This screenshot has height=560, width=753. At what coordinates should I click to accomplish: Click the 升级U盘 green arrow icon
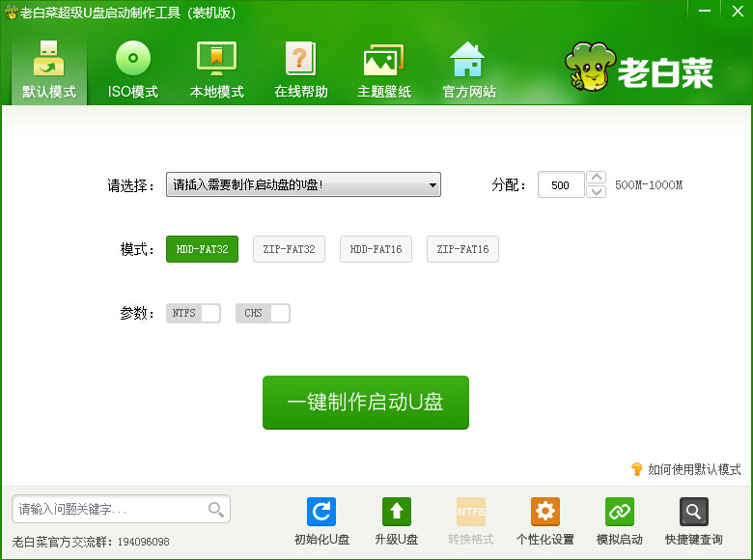[x=397, y=512]
